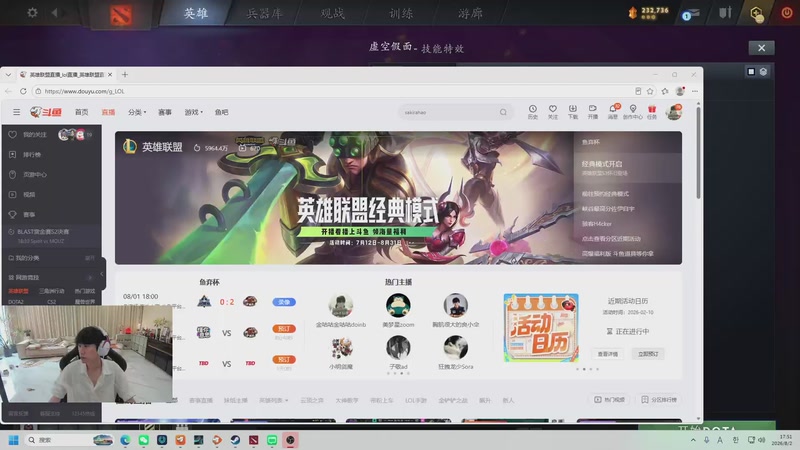800x450 pixels.
Task: Open Windows Start menu
Action: pyautogui.click(x=14, y=440)
